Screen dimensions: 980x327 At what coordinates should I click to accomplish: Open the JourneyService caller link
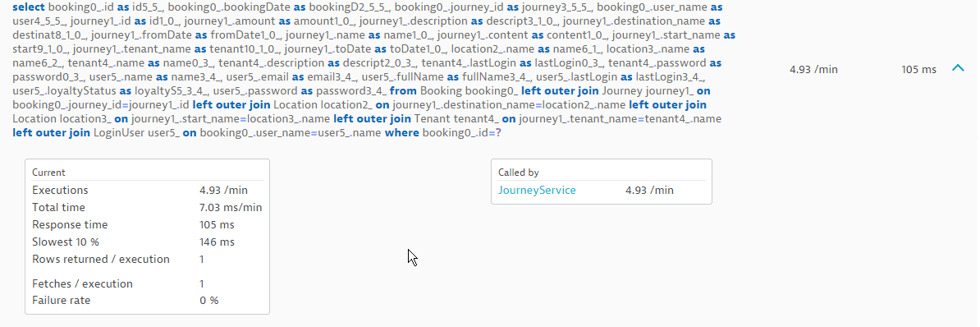[x=537, y=190]
